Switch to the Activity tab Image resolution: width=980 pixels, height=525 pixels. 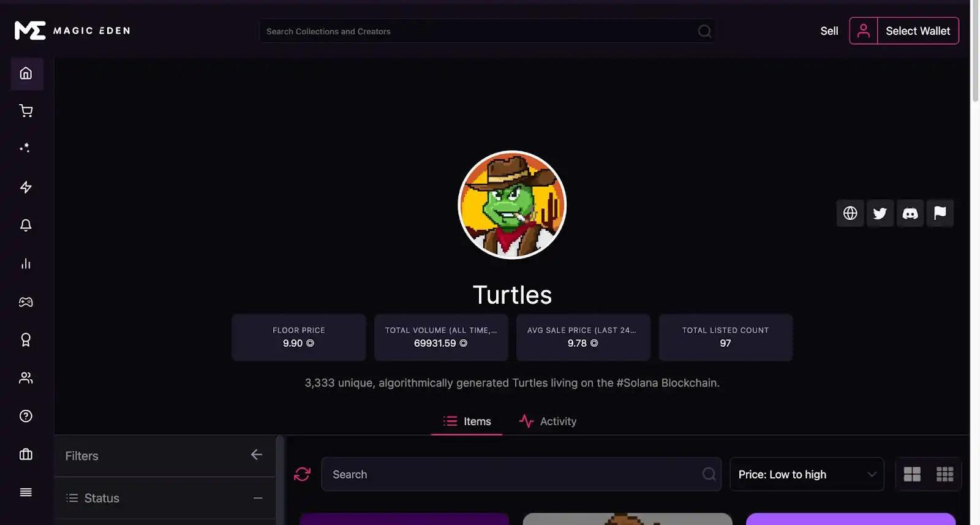[x=548, y=421]
